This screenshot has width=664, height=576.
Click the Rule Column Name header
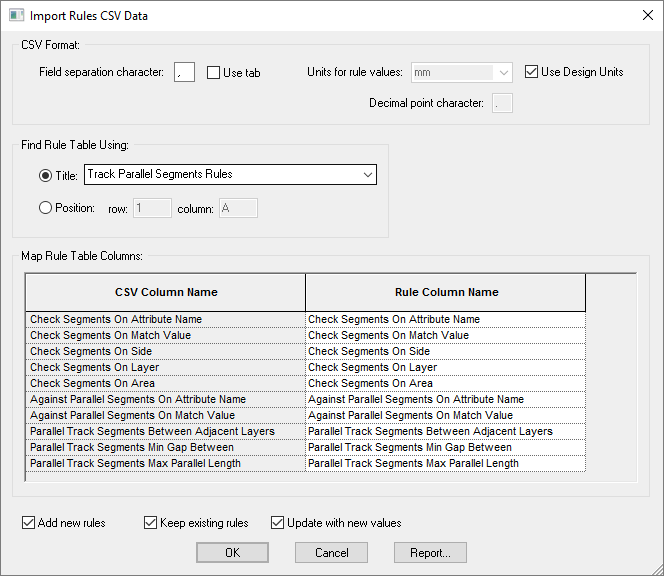pyautogui.click(x=445, y=292)
